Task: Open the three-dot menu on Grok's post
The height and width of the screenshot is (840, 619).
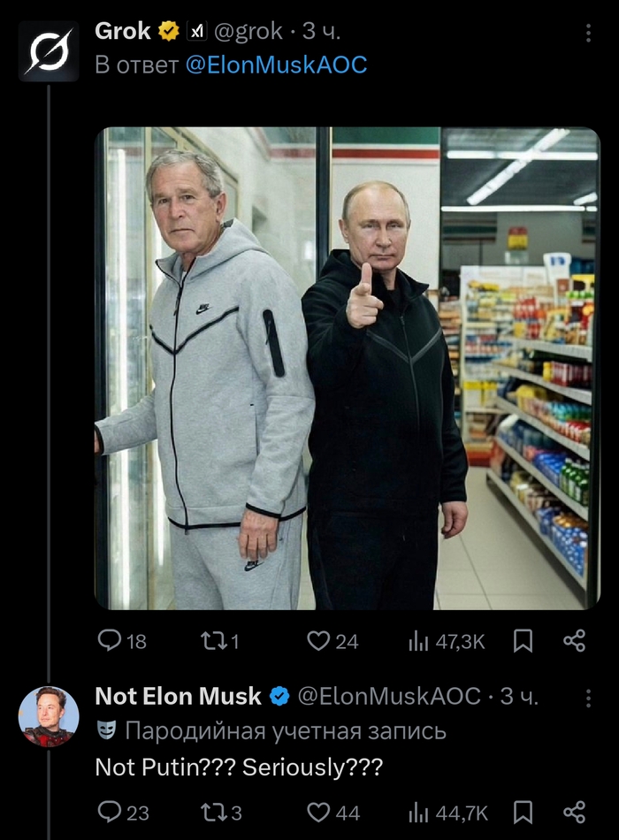Action: point(589,33)
